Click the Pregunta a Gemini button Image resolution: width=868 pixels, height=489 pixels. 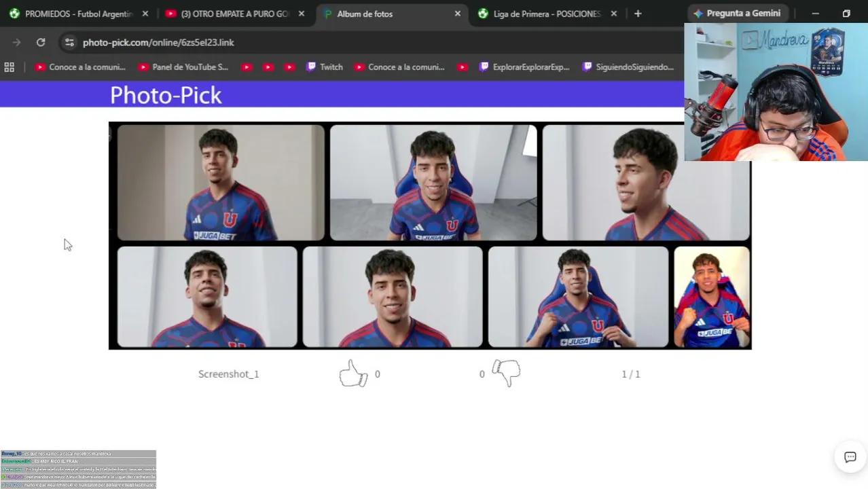tap(737, 13)
